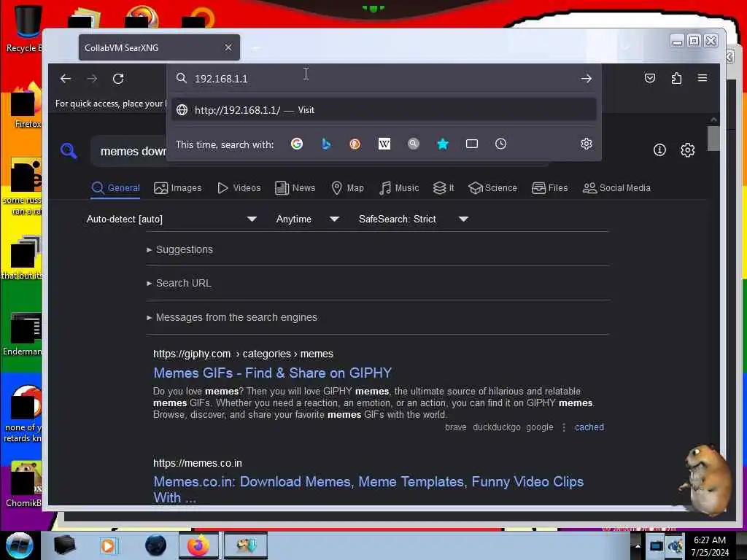The image size is (747, 560).
Task: Open the Save to Pocket button
Action: point(650,78)
